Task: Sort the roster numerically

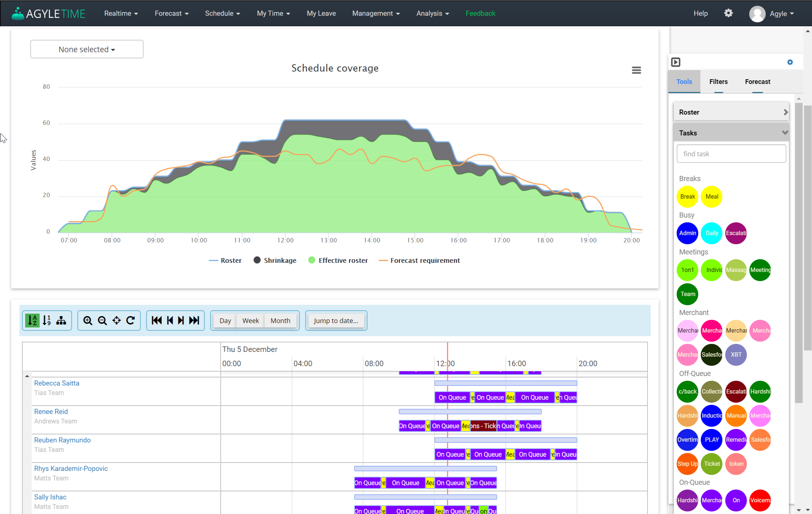Action: (47, 321)
